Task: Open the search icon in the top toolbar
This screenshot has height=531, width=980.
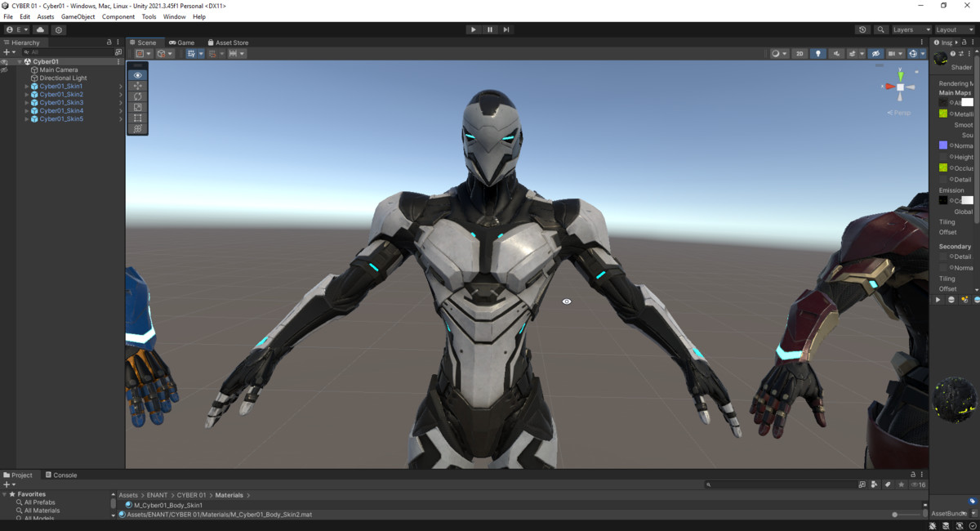Action: click(x=880, y=29)
